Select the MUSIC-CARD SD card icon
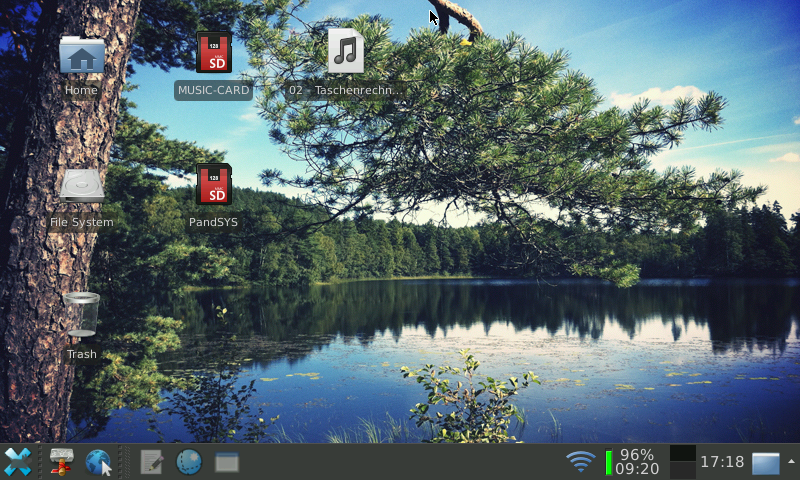This screenshot has height=480, width=800. click(213, 53)
